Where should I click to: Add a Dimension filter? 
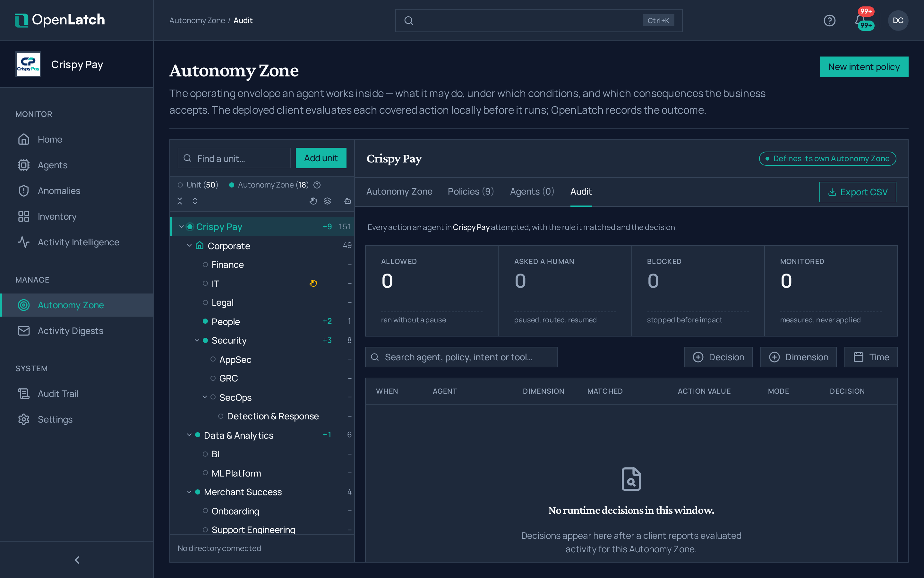(798, 357)
